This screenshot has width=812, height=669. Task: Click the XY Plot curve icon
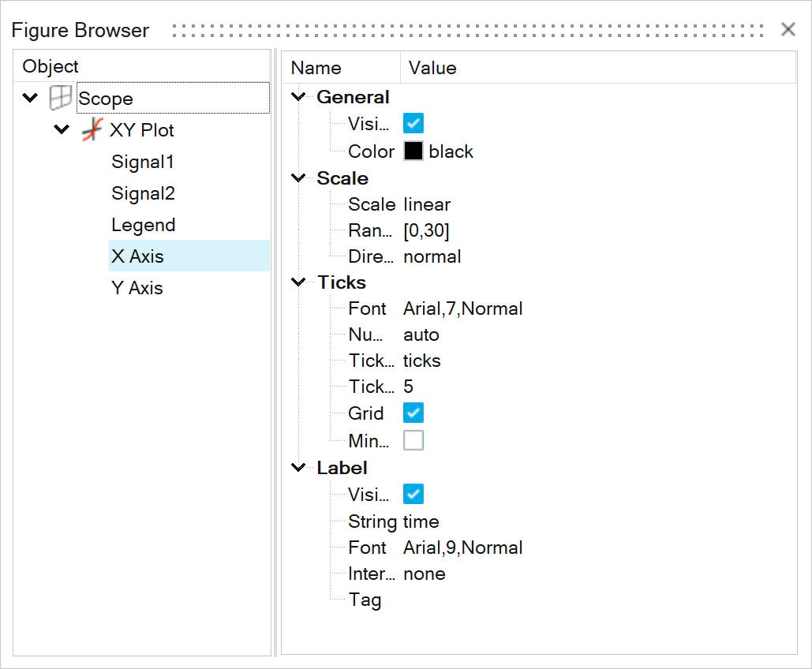[x=92, y=130]
